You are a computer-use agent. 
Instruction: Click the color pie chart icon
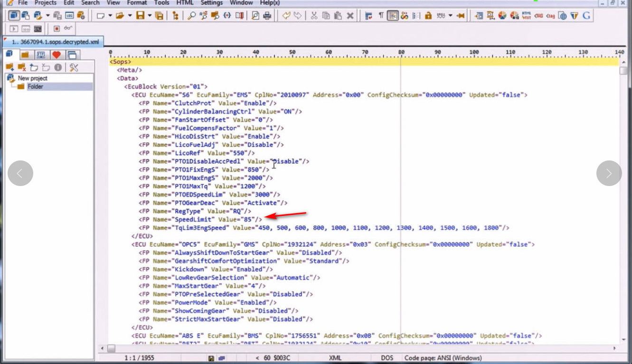(x=502, y=16)
